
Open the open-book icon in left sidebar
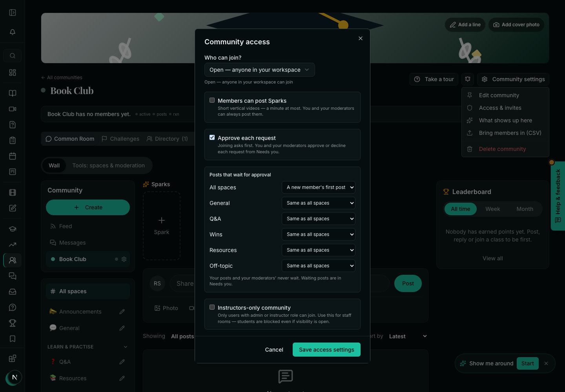click(x=13, y=93)
